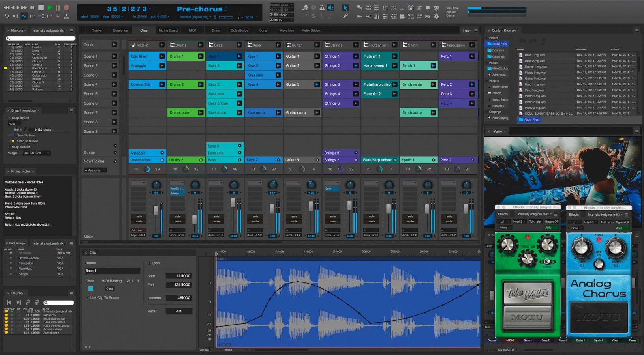644x355 pixels.
Task: Open the Effects window via Fx icon
Action: [x=428, y=16]
